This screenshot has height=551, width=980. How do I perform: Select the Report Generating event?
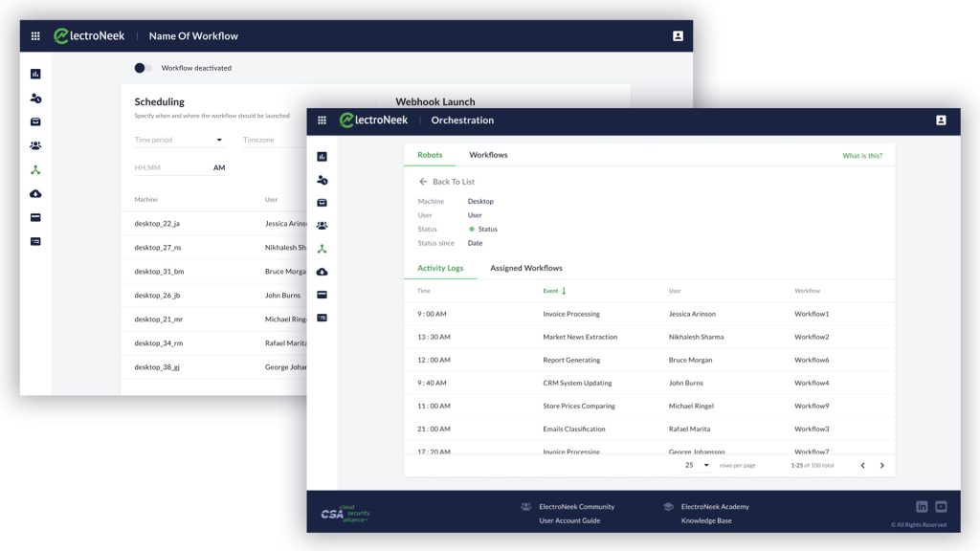click(571, 360)
